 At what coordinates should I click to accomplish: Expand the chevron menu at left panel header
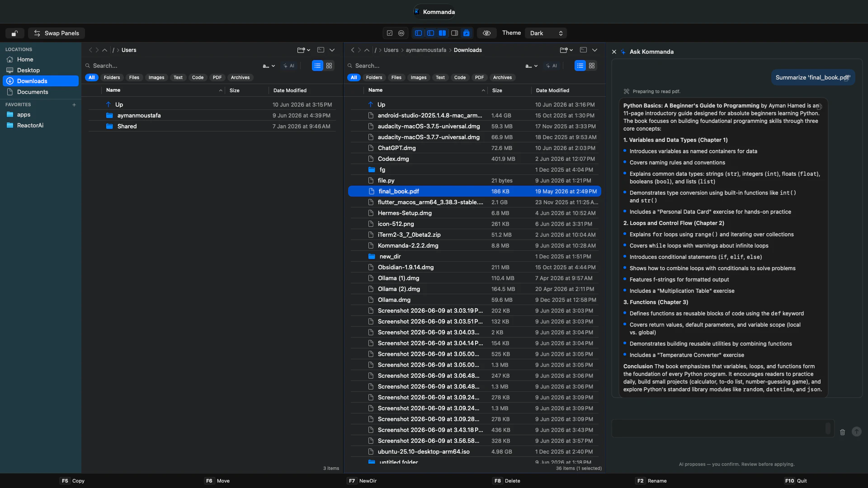coord(332,50)
